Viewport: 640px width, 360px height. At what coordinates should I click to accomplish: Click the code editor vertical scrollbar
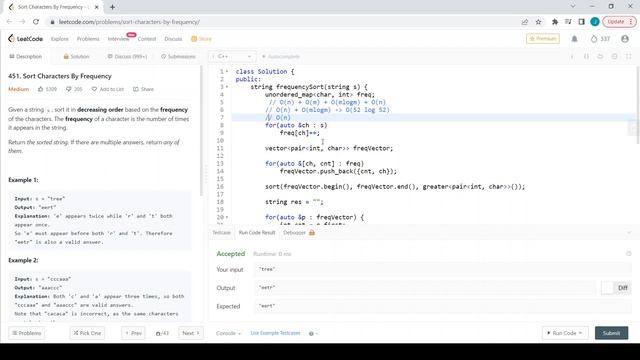pyautogui.click(x=637, y=105)
